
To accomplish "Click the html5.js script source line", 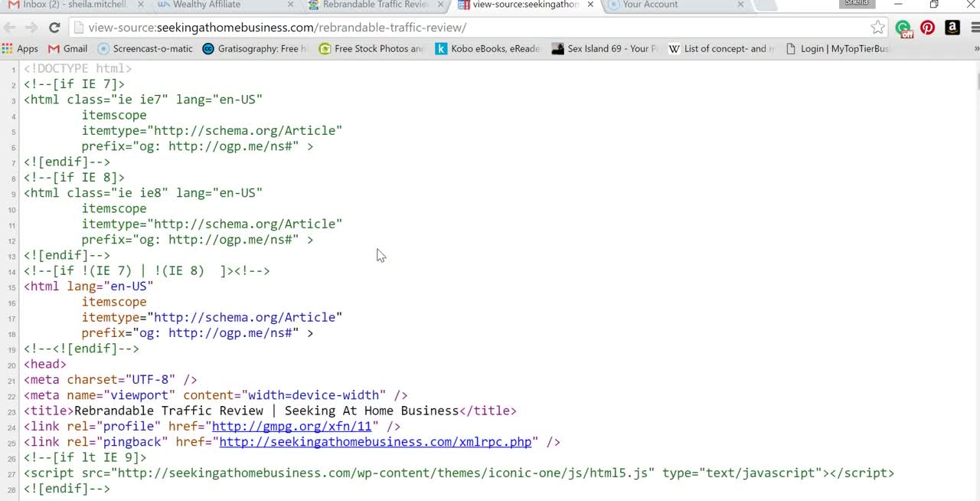I will [459, 473].
